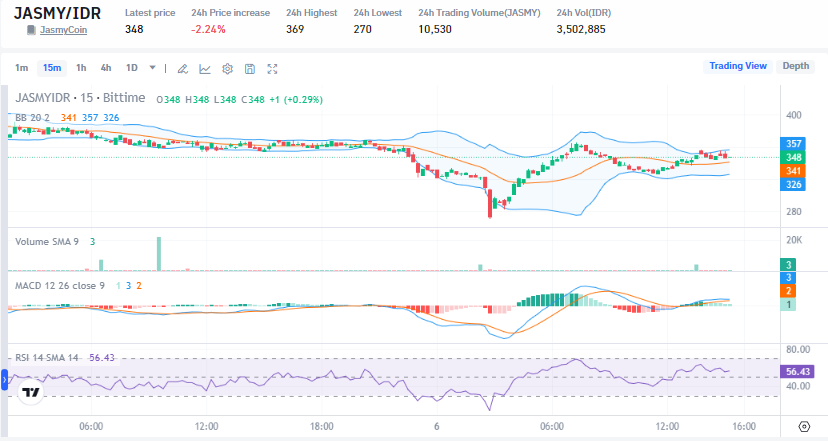
Task: Click the 06:00 label left of 12:00
Action: click(91, 427)
